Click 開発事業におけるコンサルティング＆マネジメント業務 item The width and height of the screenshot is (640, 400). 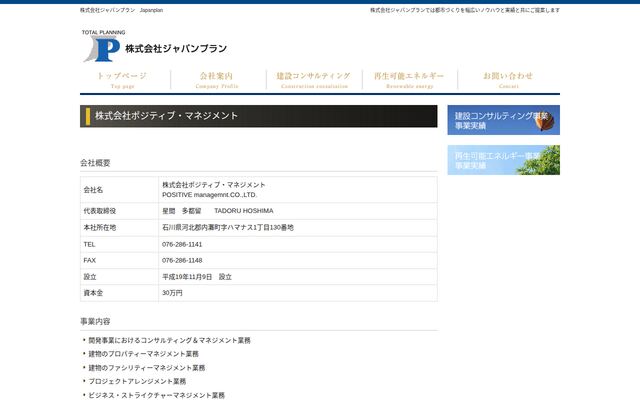tap(169, 340)
